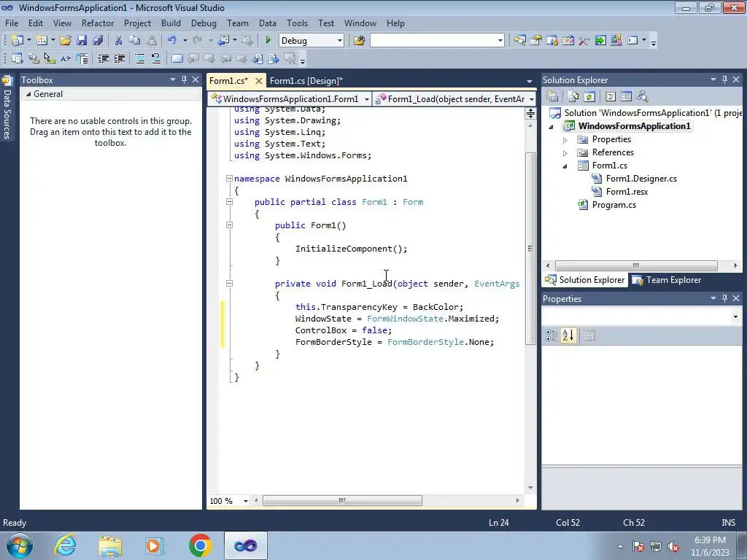Click Show All Files in Solution Explorer
Image resolution: width=747 pixels, height=560 pixels.
click(x=573, y=97)
